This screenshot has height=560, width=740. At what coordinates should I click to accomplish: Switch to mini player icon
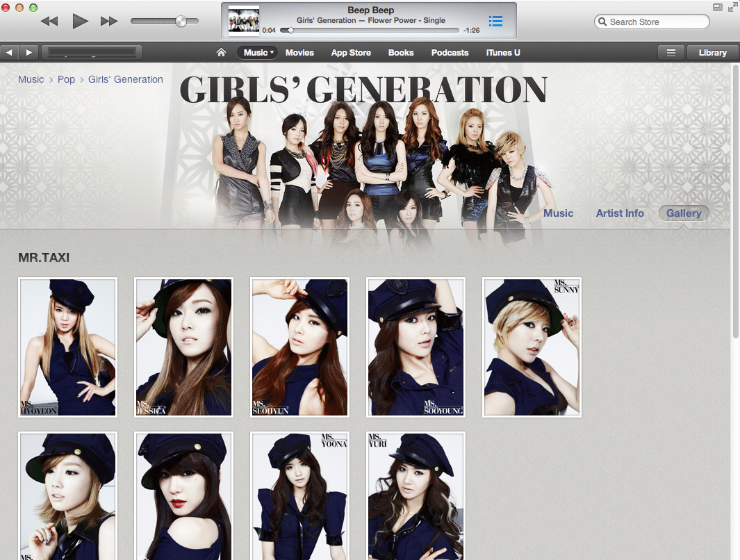(717, 7)
